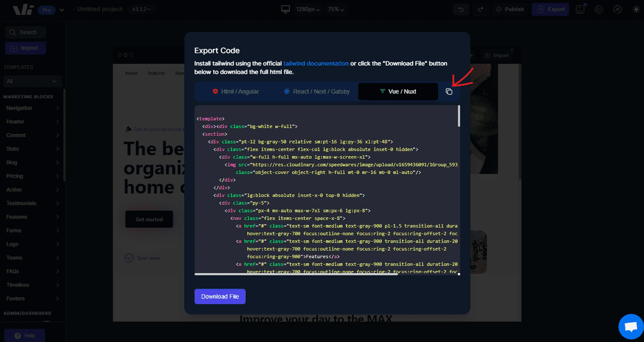Viewport: 644px width, 342px height.
Task: Open the tailwind documentation link
Action: 316,63
